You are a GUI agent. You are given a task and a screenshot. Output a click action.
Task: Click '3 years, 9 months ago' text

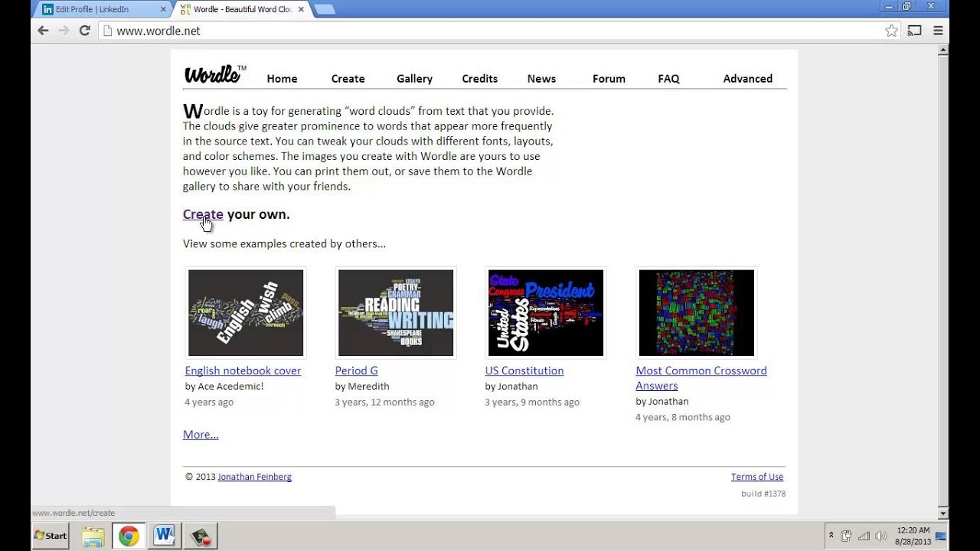[532, 402]
